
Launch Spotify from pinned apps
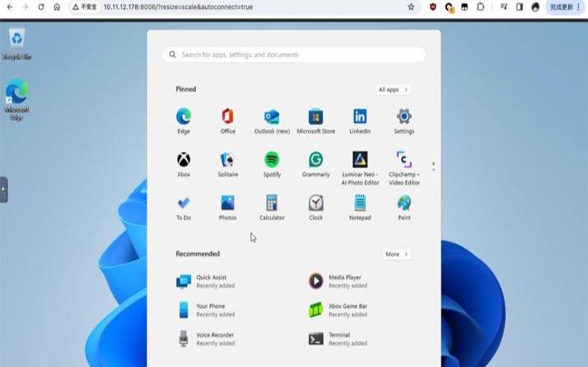[x=272, y=165]
